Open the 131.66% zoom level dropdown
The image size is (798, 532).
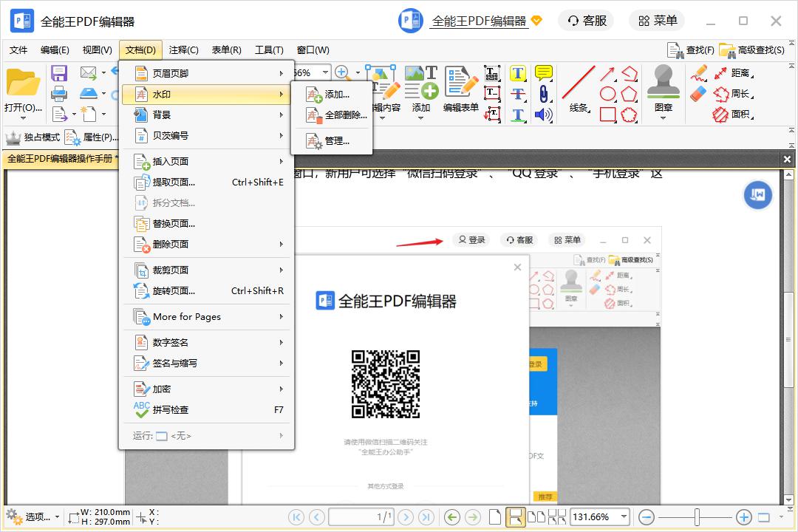coord(624,517)
